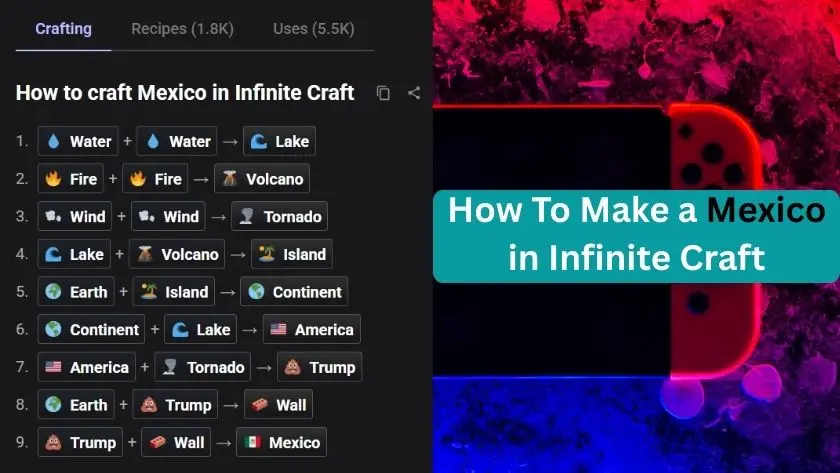Click the Wall chip in step 9

pyautogui.click(x=176, y=442)
